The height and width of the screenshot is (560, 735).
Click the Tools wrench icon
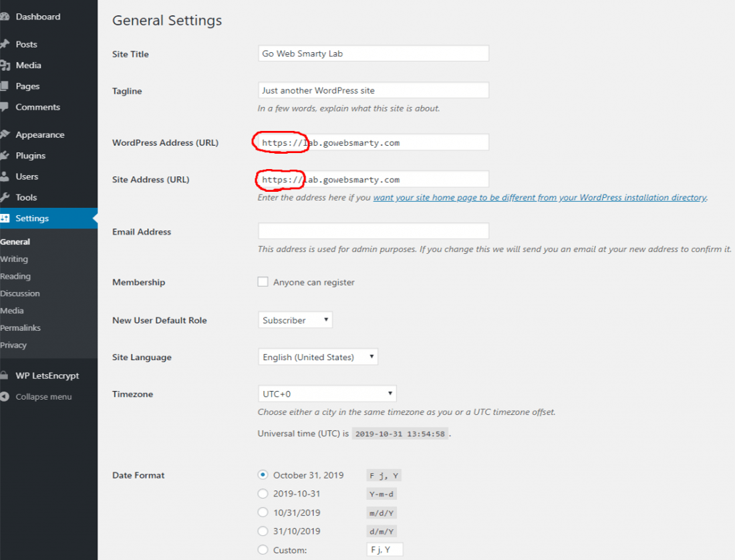(5, 197)
